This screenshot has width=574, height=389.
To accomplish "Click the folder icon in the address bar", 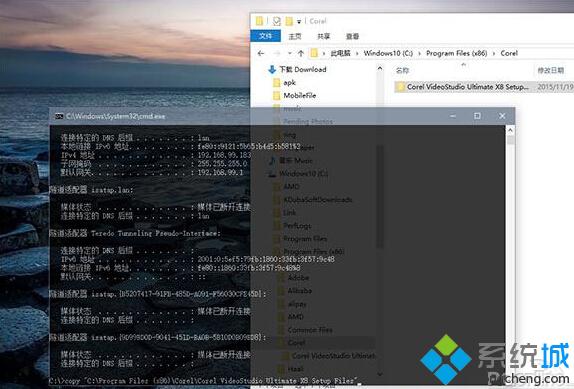I will pyautogui.click(x=314, y=53).
